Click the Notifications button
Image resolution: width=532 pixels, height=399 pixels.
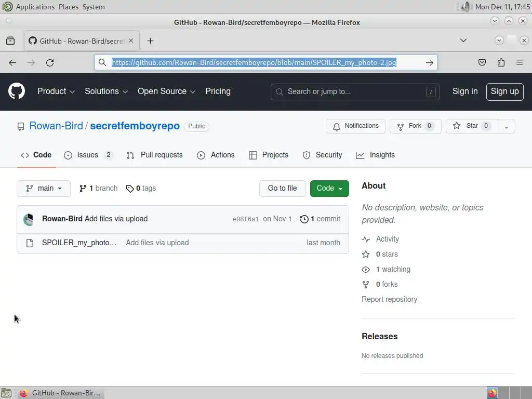[x=355, y=126]
